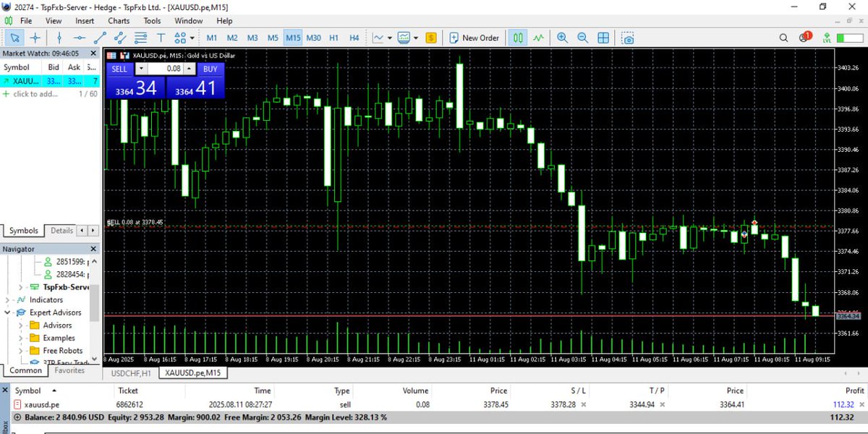Screen dimensions: 868x434
Task: Zoom out of the chart
Action: pyautogui.click(x=582, y=38)
